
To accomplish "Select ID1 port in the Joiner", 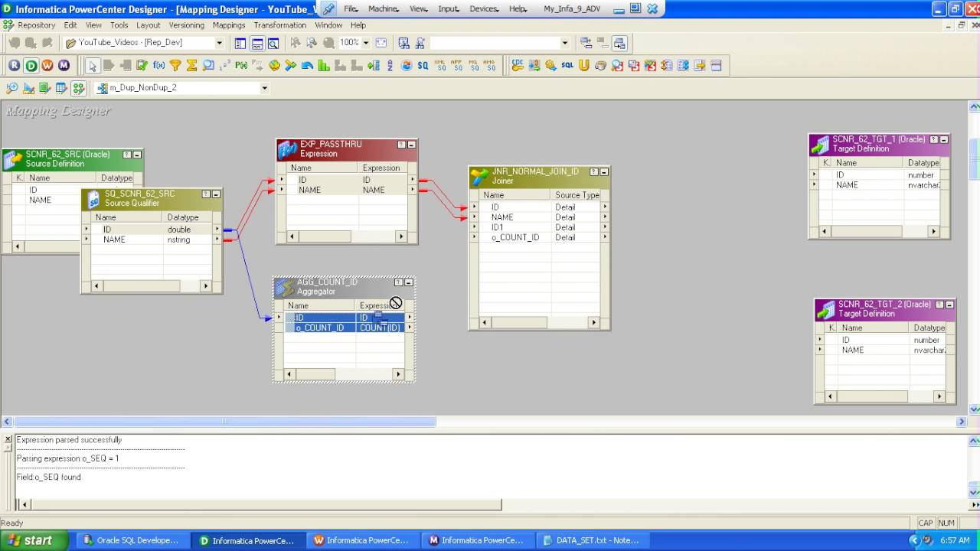I will tap(498, 227).
